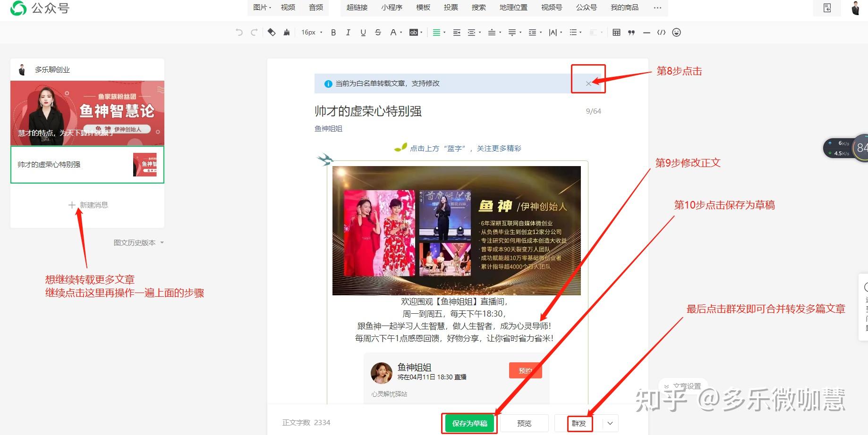Click the 正文字数 2334 word count
868x435 pixels.
[x=306, y=423]
